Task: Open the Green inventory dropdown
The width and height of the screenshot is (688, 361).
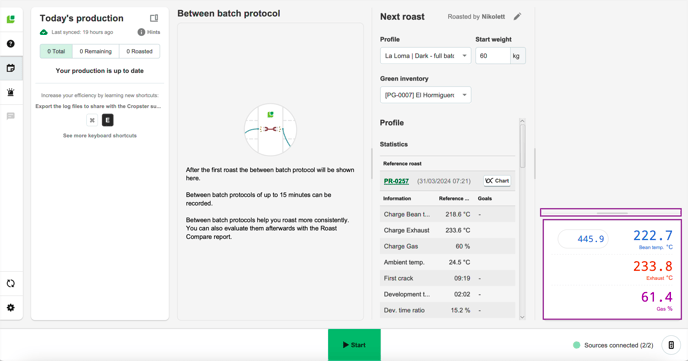Action: [x=426, y=95]
